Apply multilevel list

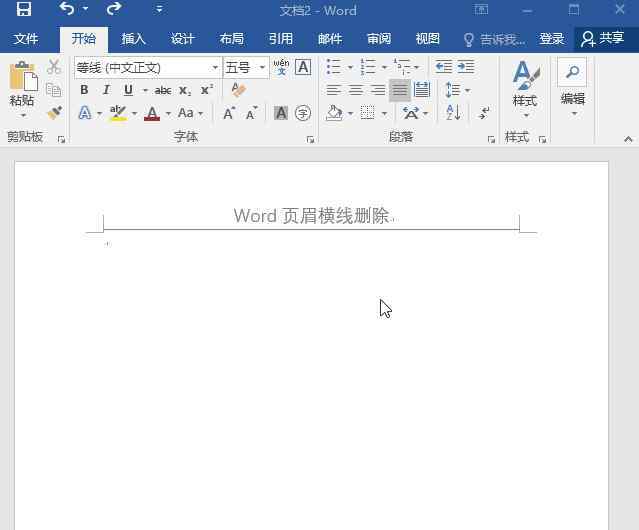click(x=402, y=66)
